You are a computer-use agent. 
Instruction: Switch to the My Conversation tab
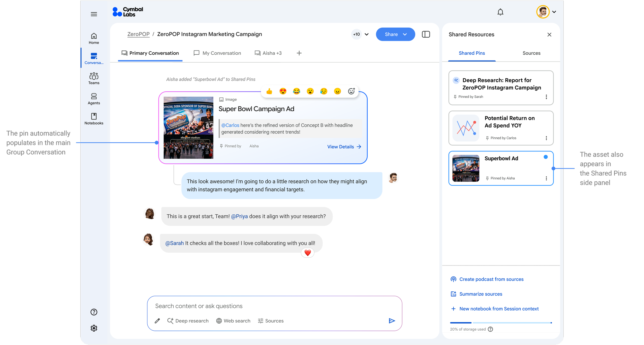coord(217,53)
